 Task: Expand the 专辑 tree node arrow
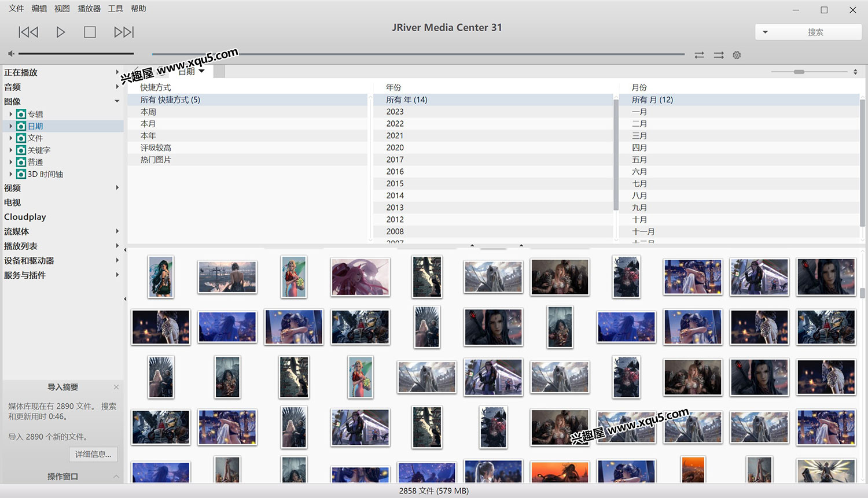pos(10,114)
